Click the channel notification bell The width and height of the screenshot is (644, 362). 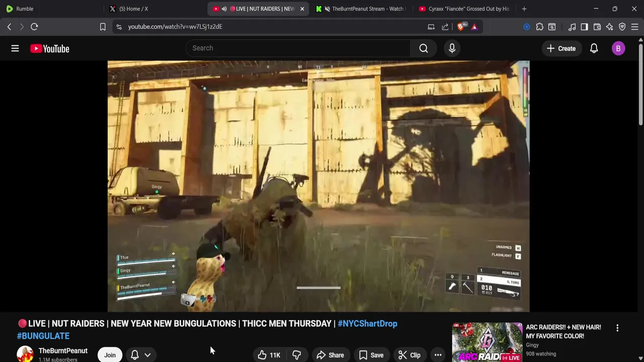coord(135,355)
